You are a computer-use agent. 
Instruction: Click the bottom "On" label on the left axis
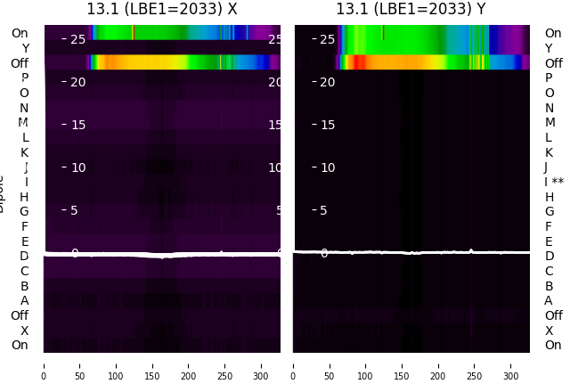tap(20, 345)
